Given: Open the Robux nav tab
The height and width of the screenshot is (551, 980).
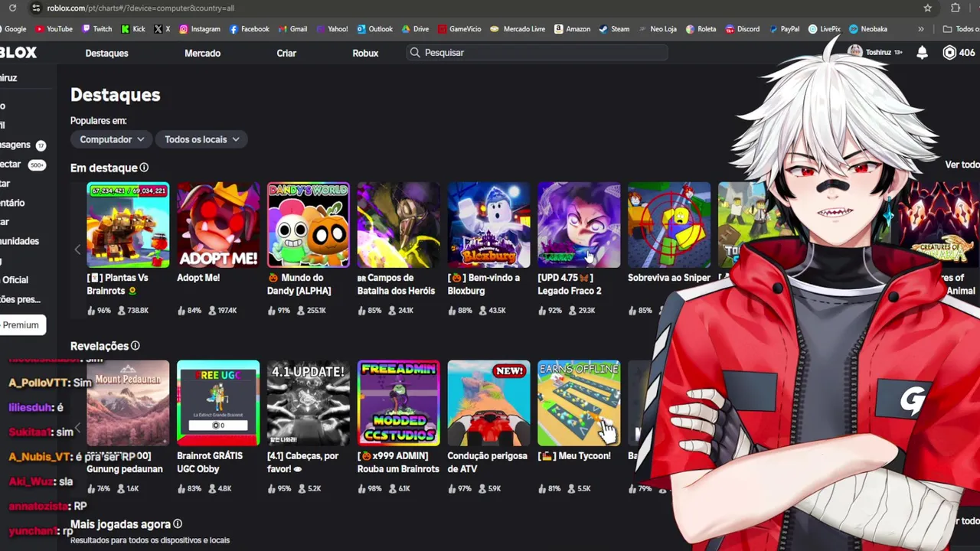Looking at the screenshot, I should click(365, 53).
